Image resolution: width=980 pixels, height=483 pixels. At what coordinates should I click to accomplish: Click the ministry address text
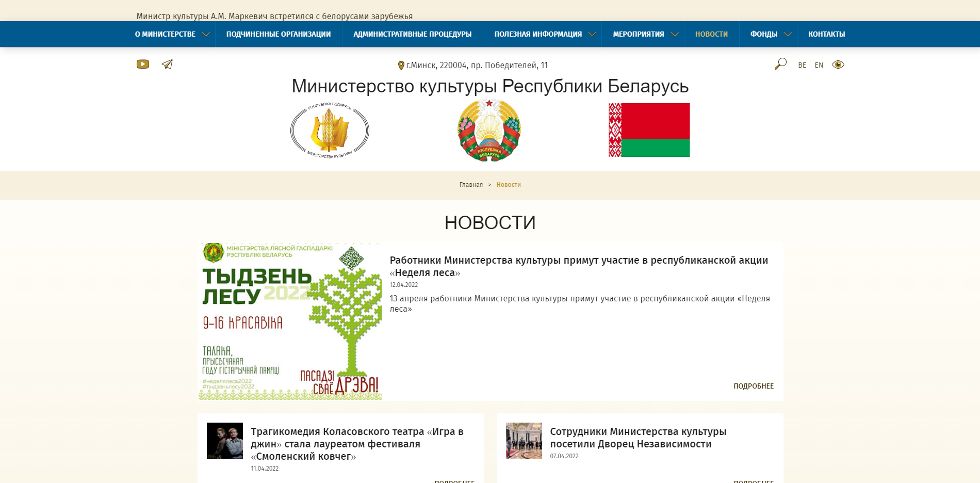click(477, 66)
